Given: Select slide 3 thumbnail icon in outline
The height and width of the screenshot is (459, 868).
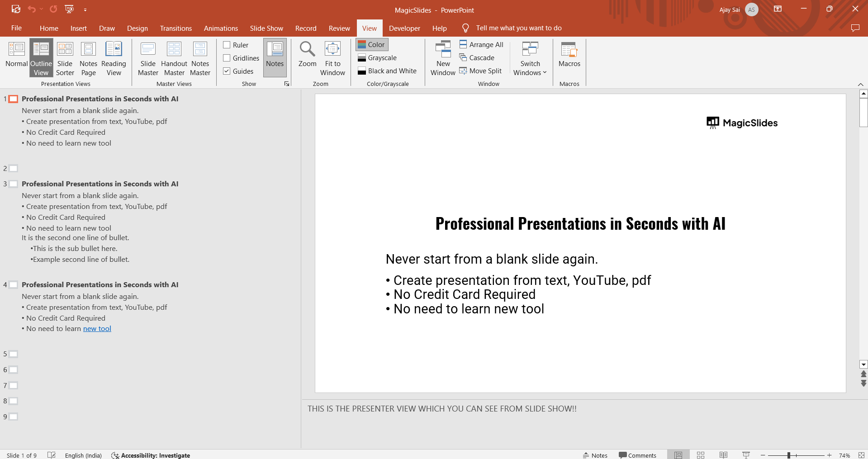Looking at the screenshot, I should [14, 184].
